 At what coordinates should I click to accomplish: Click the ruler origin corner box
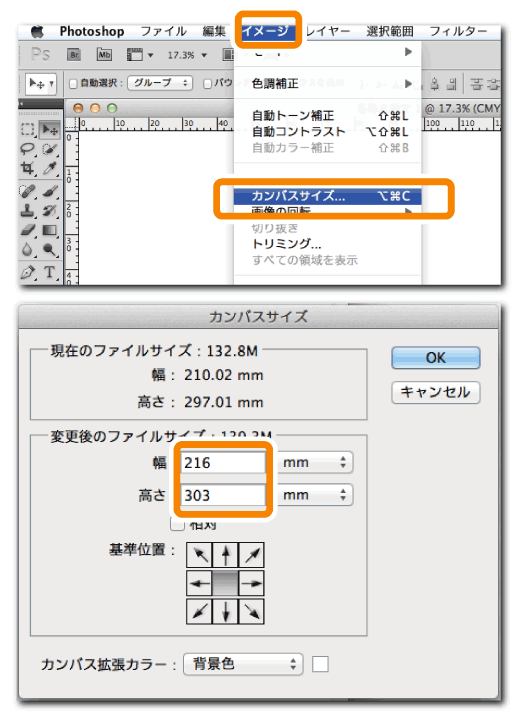71,123
